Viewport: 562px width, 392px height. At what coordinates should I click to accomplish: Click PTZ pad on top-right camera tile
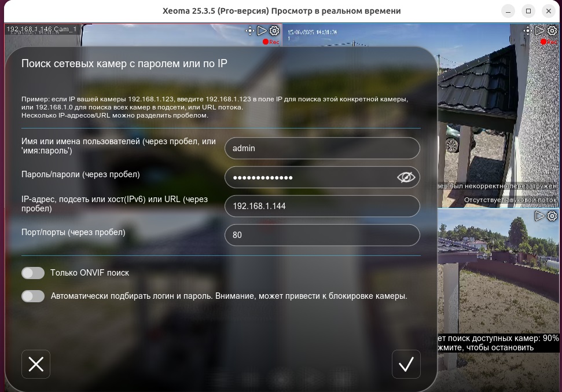(x=527, y=31)
